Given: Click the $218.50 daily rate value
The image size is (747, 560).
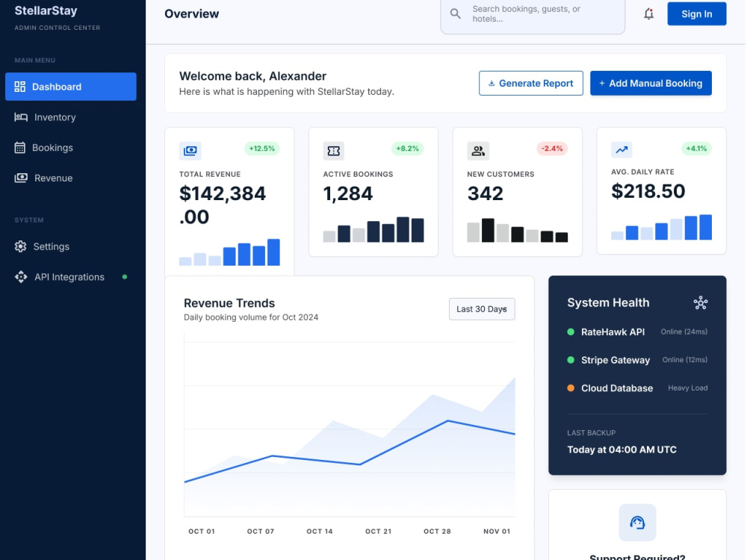Looking at the screenshot, I should [648, 191].
